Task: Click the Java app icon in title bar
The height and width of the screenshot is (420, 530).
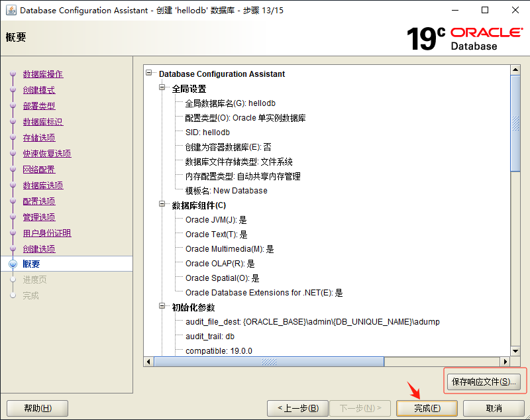Action: [x=11, y=10]
